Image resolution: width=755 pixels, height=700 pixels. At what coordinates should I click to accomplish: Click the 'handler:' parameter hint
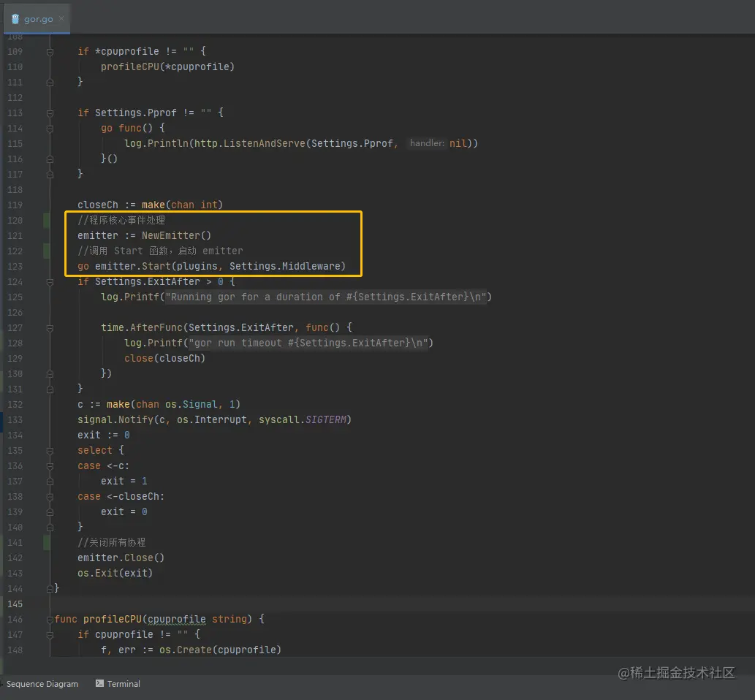[x=427, y=143]
